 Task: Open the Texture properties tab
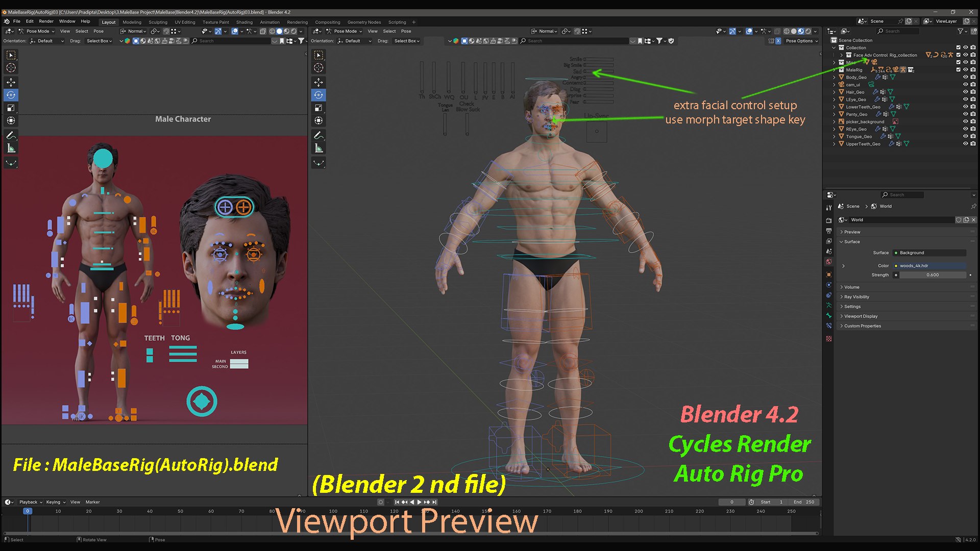pos(829,338)
